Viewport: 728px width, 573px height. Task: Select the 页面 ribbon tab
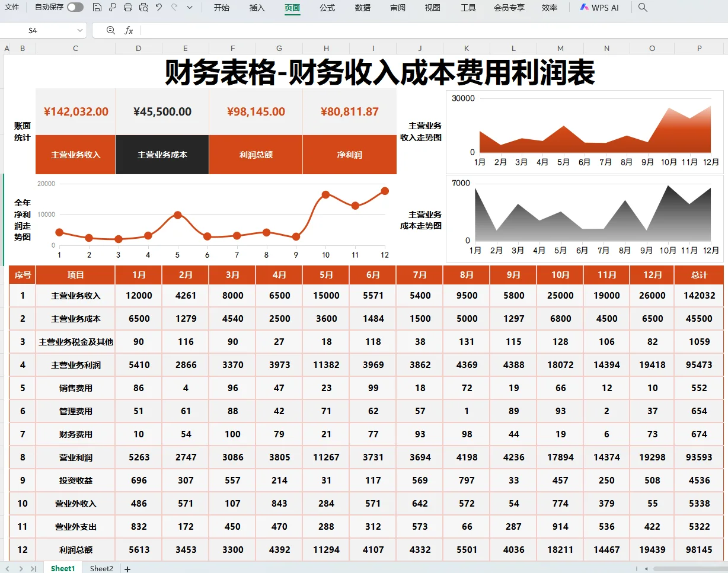(x=292, y=8)
